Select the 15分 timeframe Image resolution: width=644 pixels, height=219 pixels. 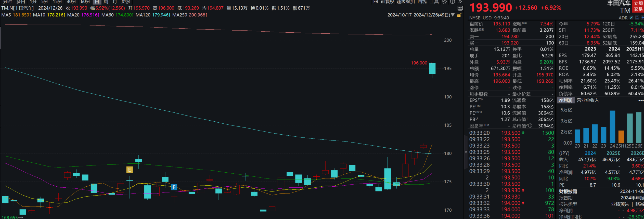point(57,2)
